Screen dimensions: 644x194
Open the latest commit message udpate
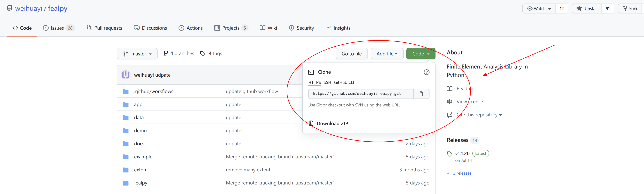coord(163,75)
